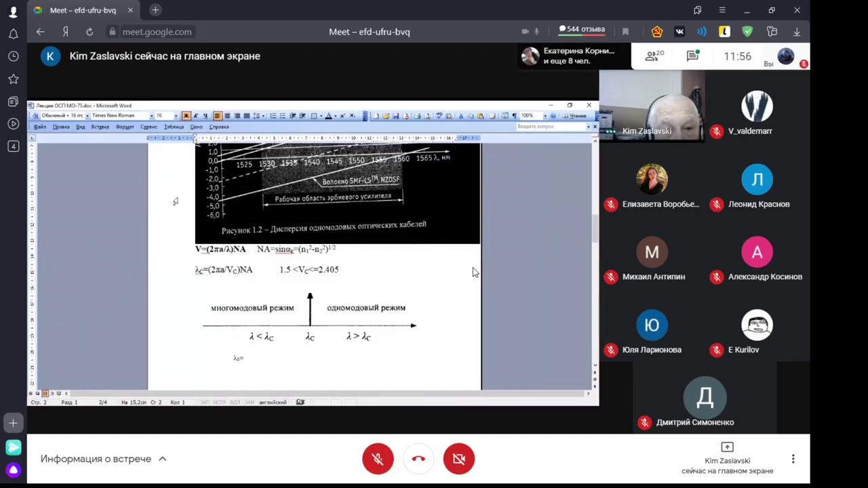Click increase indent icon in Word
Image resolution: width=868 pixels, height=488 pixels.
tap(302, 116)
